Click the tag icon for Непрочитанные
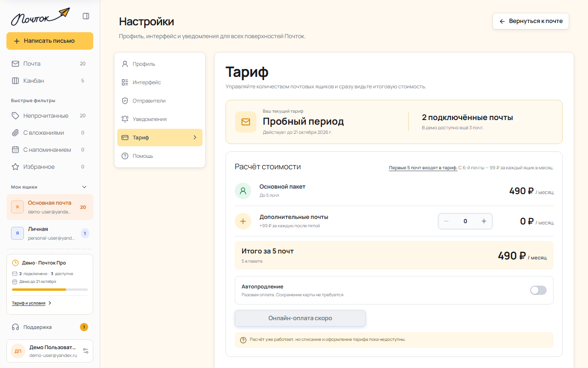 (x=15, y=115)
